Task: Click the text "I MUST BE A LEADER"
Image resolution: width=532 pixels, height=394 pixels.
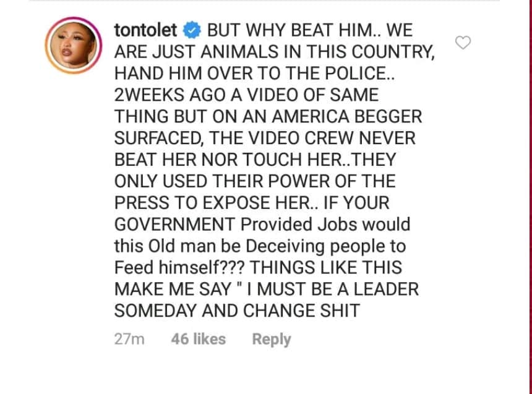Action: pos(333,289)
